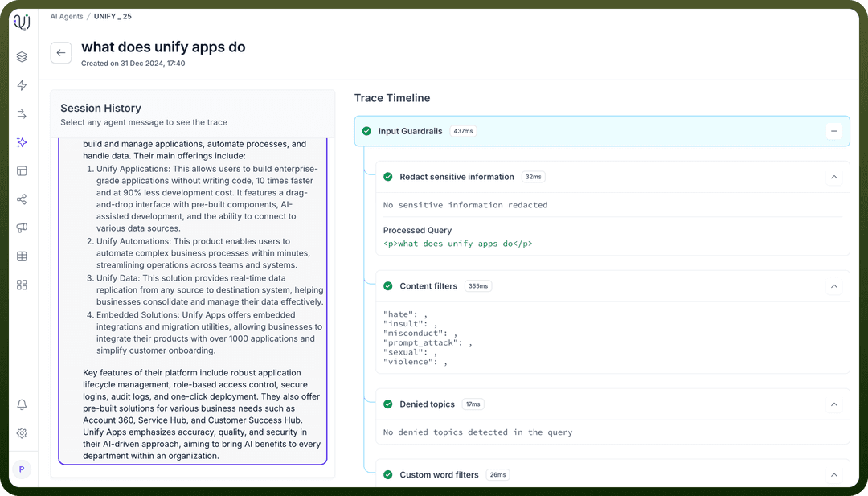Click 'No sensitive information redacted' text
868x496 pixels.
click(465, 205)
